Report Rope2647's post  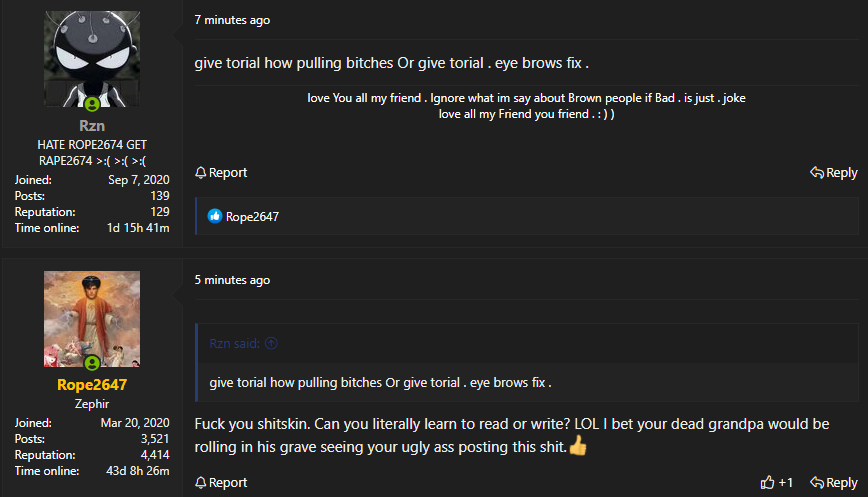point(221,483)
